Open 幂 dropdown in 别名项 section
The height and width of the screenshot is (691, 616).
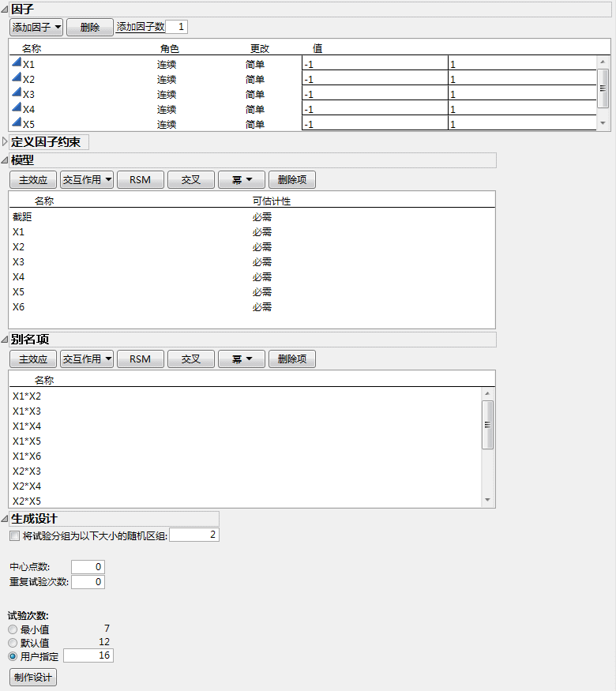tap(242, 359)
